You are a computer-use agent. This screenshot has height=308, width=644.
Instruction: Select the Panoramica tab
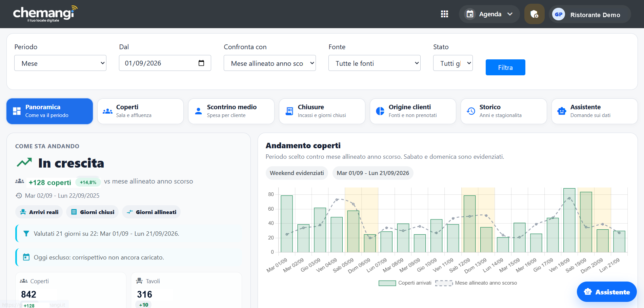click(49, 111)
